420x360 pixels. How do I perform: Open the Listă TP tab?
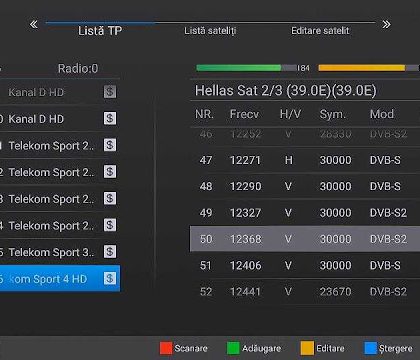coord(100,31)
